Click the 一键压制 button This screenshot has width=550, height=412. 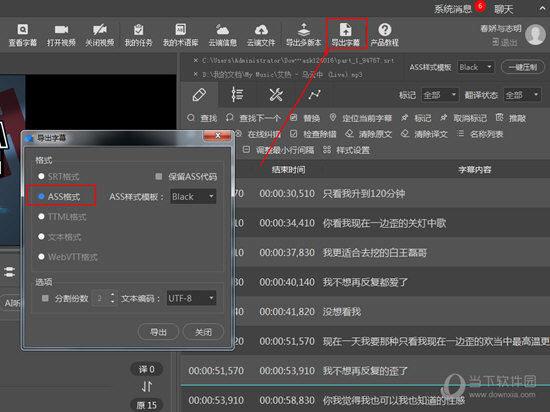coord(523,67)
